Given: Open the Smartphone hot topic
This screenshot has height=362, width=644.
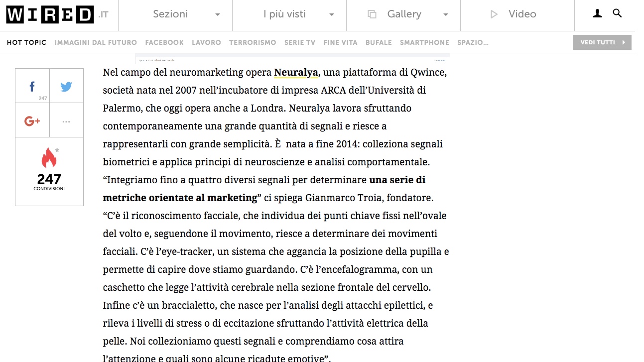Looking at the screenshot, I should pyautogui.click(x=424, y=43).
